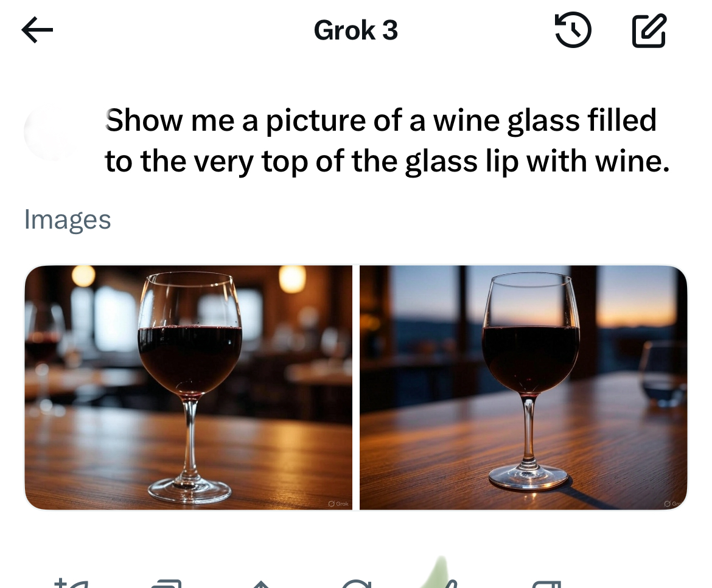This screenshot has height=588, width=712.
Task: Open the right wine glass sunset image
Action: click(523, 387)
